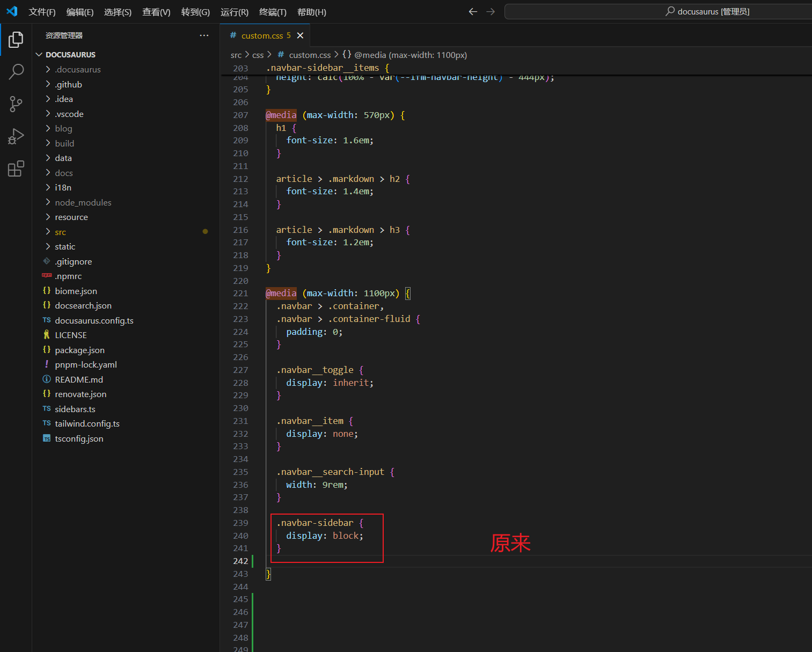Screen dimensions: 812x652
Task: Click the docusaurus command center search box
Action: coord(658,12)
